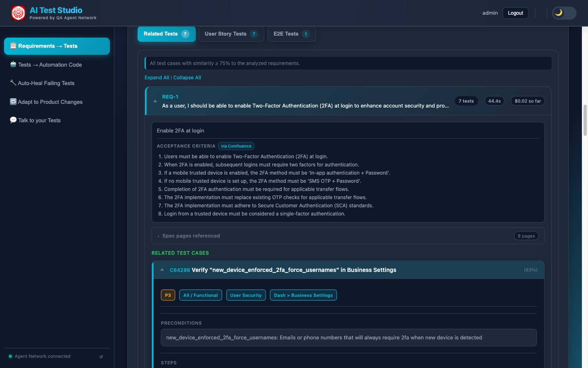Click the Logout button
The image size is (588, 368).
coord(515,13)
